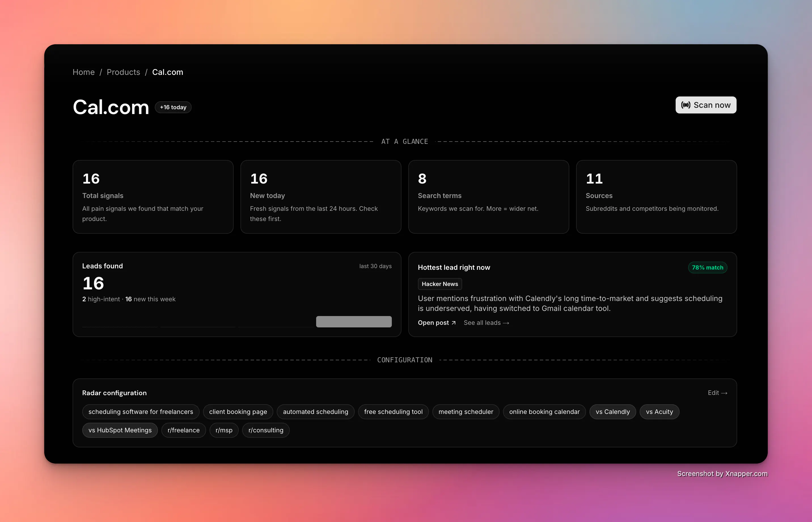Select Cal.com breadcrumb item
This screenshot has height=522, width=812.
168,72
